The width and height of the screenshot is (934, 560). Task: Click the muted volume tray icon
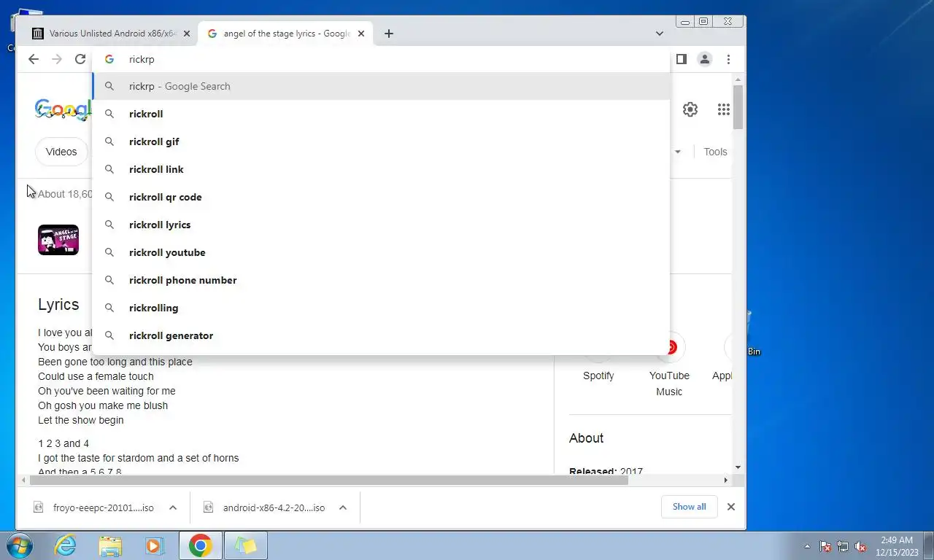pyautogui.click(x=860, y=546)
